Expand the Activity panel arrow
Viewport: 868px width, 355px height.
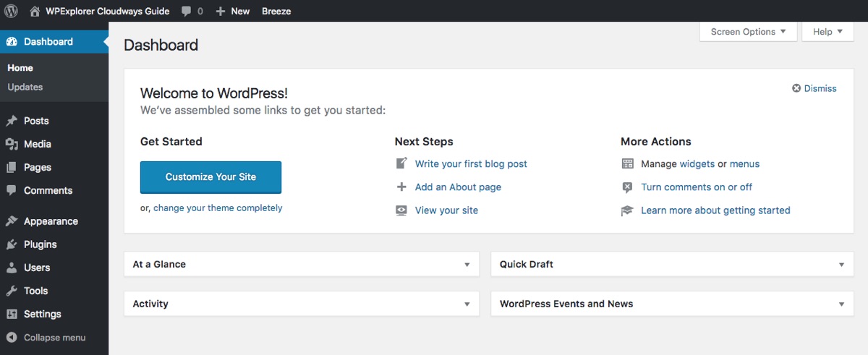click(467, 304)
